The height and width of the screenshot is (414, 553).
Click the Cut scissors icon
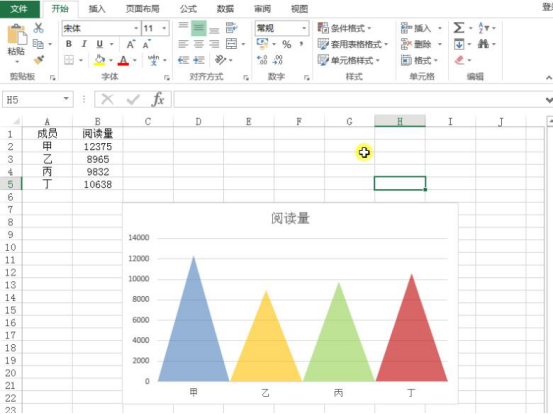coord(38,28)
